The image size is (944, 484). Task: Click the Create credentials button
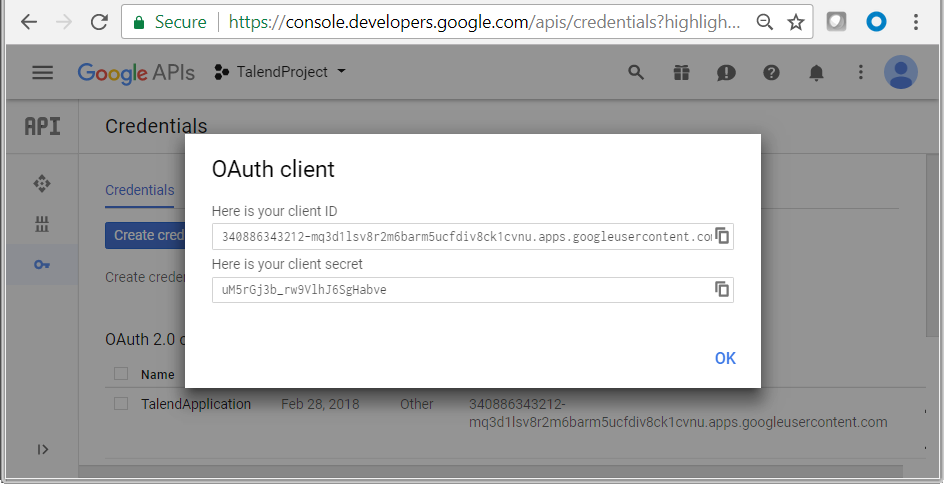[x=146, y=235]
